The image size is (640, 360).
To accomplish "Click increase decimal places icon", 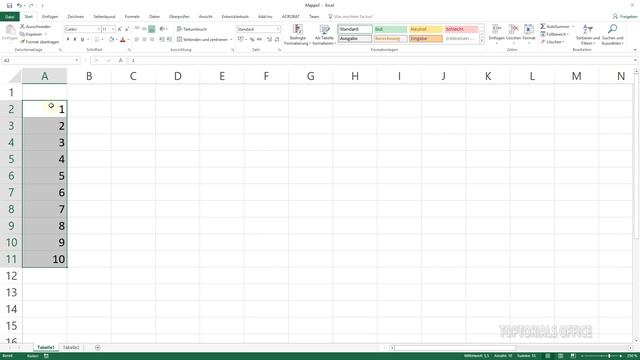I will coord(269,40).
